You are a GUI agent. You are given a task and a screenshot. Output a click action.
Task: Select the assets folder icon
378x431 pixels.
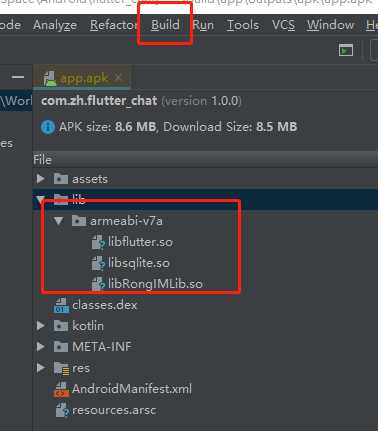61,179
